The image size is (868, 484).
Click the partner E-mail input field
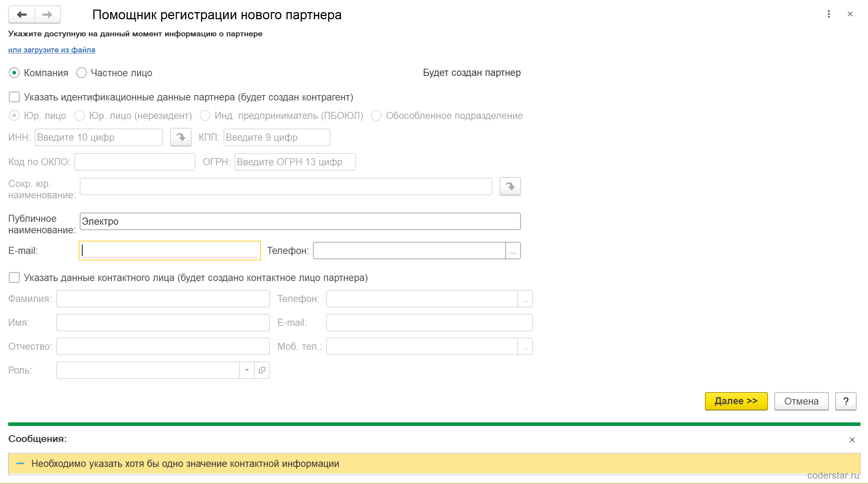[x=170, y=251]
